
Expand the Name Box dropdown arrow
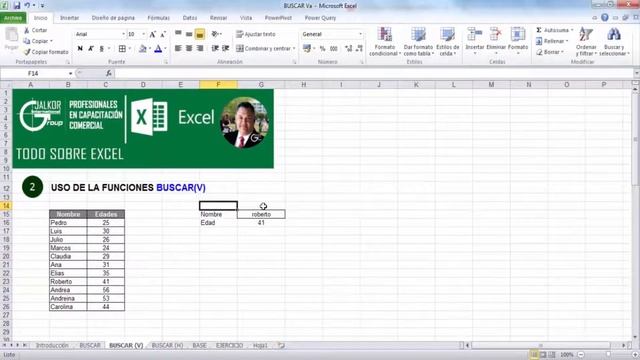click(x=70, y=73)
